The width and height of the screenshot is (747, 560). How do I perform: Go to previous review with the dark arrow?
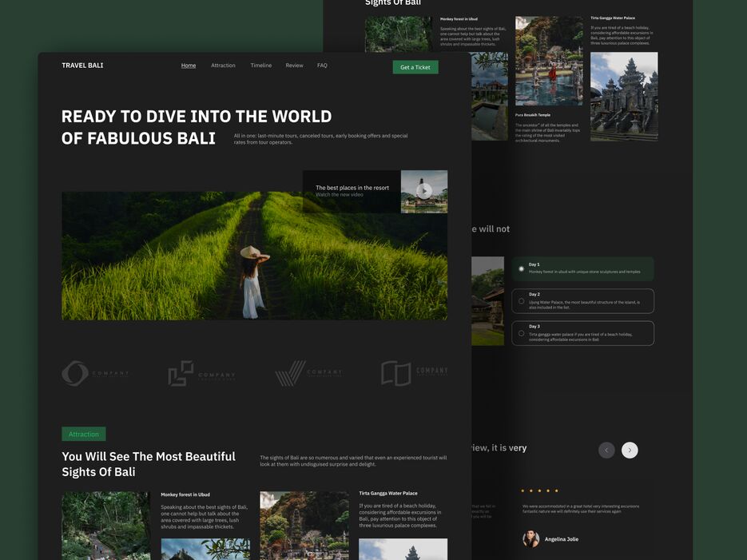click(x=606, y=450)
